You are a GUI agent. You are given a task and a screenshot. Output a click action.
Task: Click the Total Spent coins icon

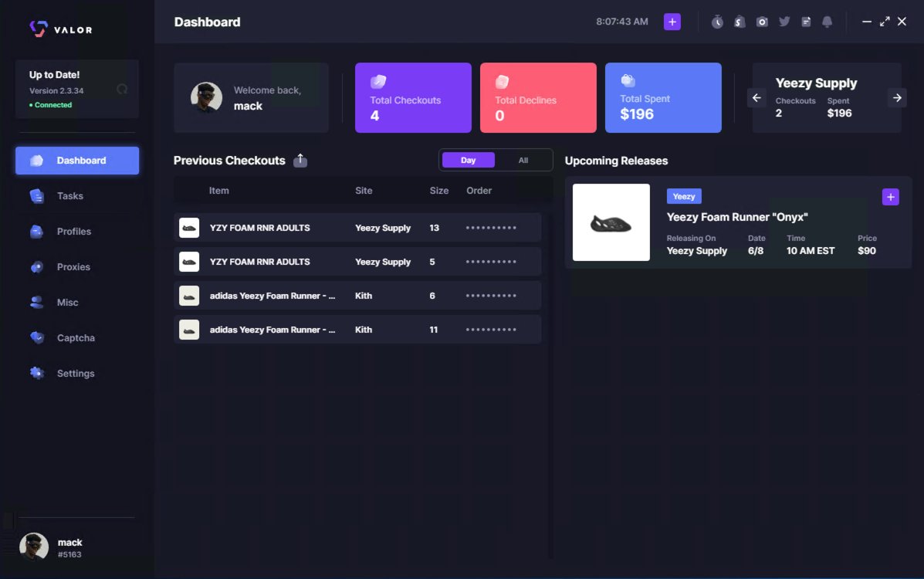(628, 80)
